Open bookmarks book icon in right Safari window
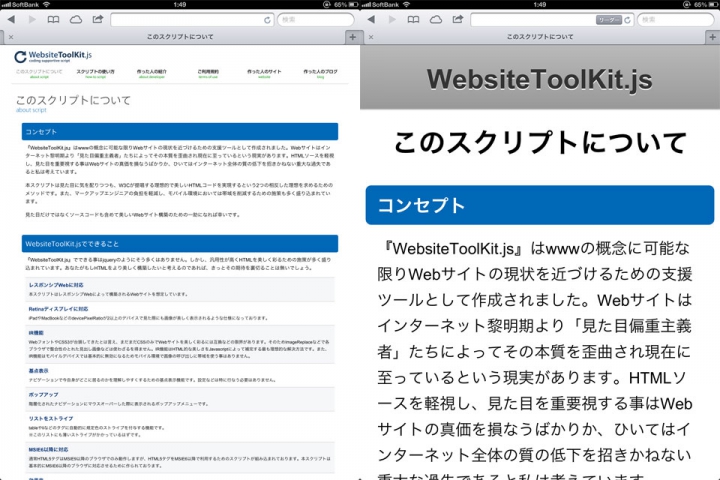 click(x=413, y=19)
